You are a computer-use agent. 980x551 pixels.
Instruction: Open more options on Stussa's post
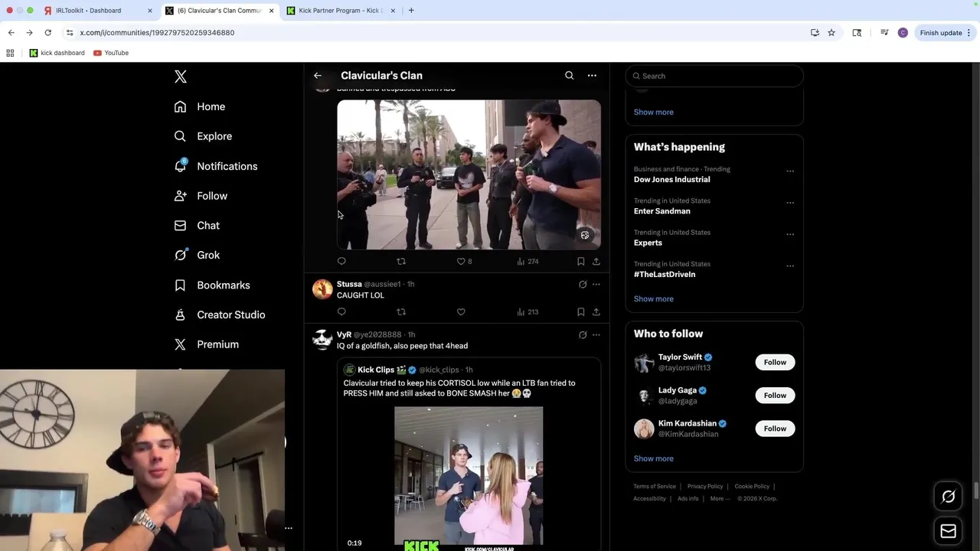point(596,285)
